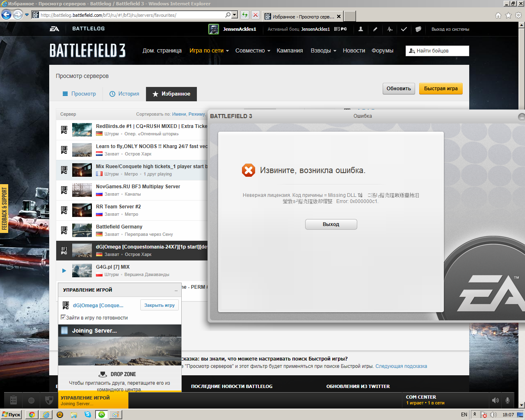Image resolution: width=525 pixels, height=420 pixels.
Task: Open 'Форумы' menu item
Action: (x=382, y=50)
